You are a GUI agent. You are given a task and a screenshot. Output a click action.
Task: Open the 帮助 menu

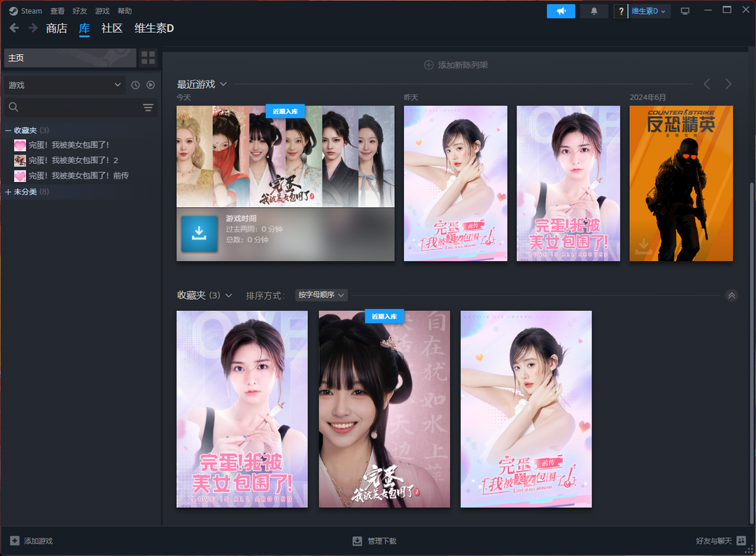pyautogui.click(x=125, y=11)
